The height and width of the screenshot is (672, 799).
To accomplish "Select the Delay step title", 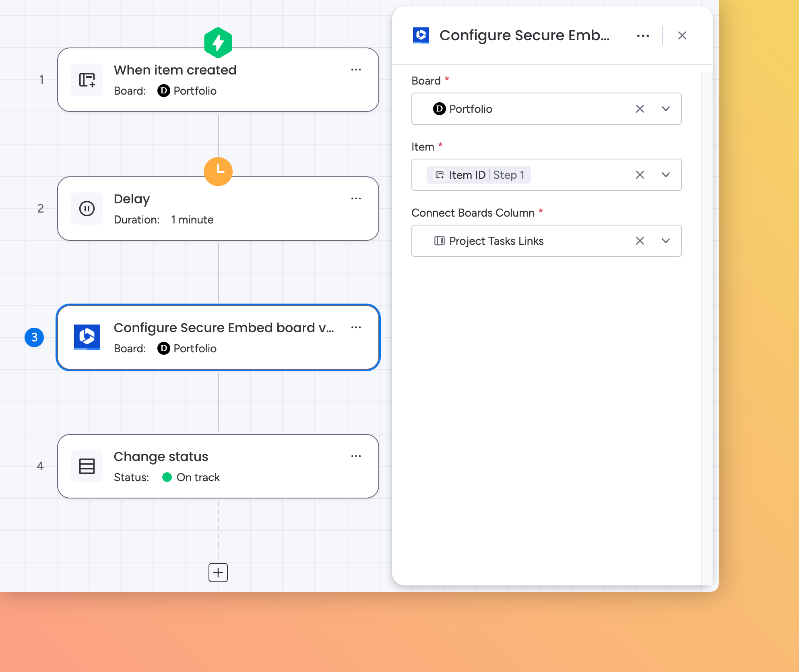I will pyautogui.click(x=132, y=199).
